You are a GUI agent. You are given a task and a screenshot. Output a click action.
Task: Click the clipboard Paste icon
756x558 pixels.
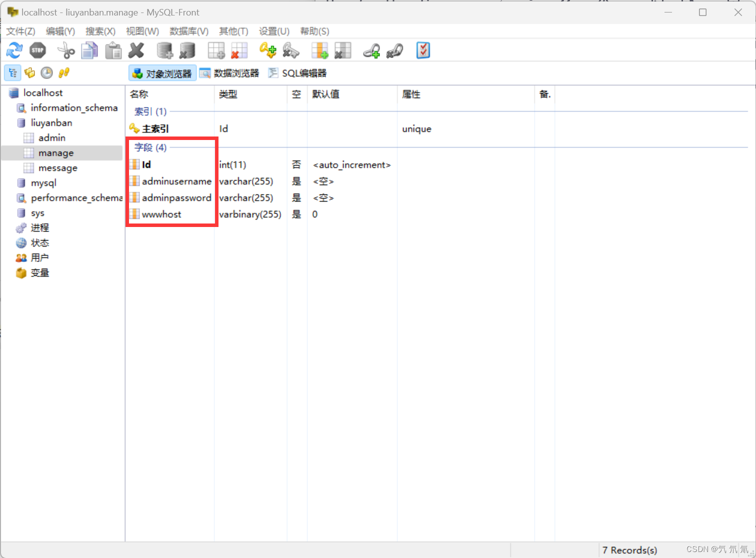click(x=113, y=50)
